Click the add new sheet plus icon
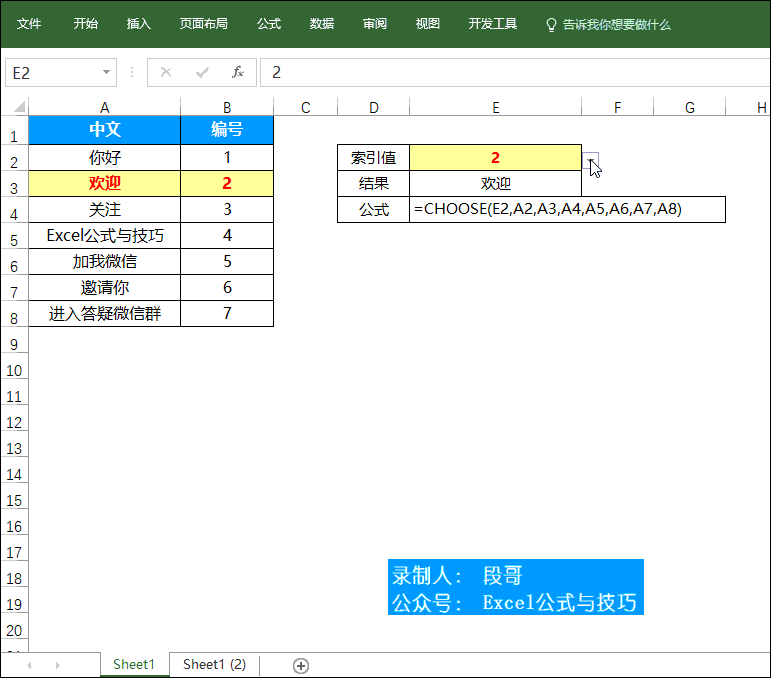771x678 pixels. pos(300,665)
